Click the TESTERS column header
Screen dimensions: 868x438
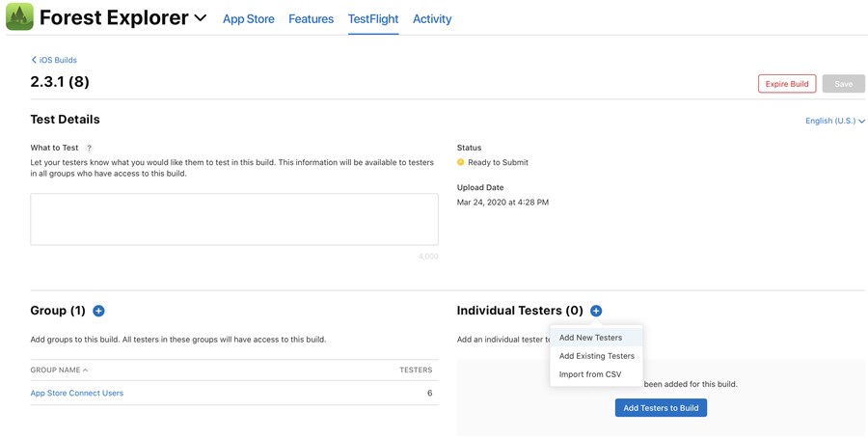[416, 370]
